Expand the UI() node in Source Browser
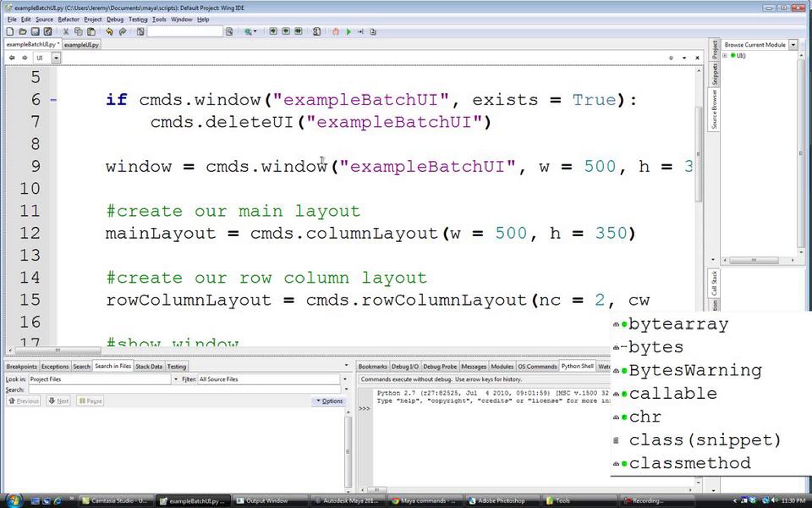 (725, 55)
